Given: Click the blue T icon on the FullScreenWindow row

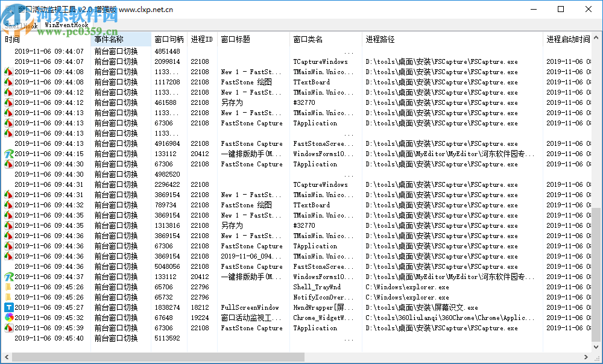Looking at the screenshot, I should click(x=8, y=307).
